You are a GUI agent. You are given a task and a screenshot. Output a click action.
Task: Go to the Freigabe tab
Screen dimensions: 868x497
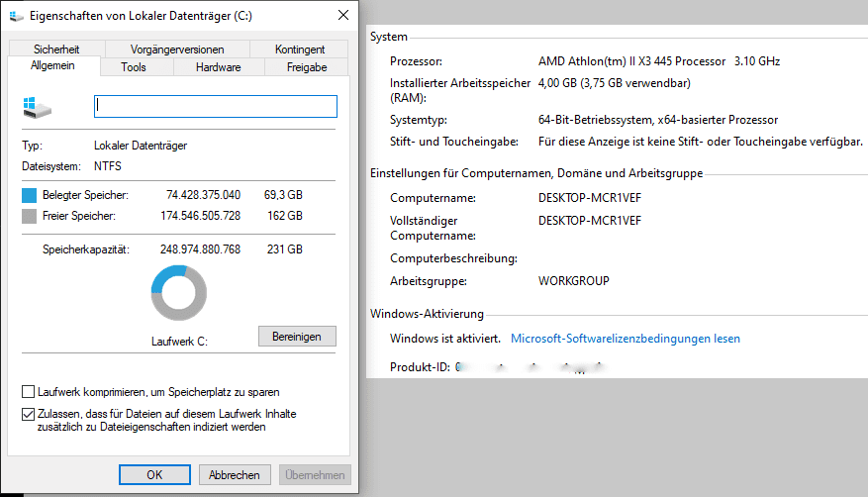tap(307, 67)
